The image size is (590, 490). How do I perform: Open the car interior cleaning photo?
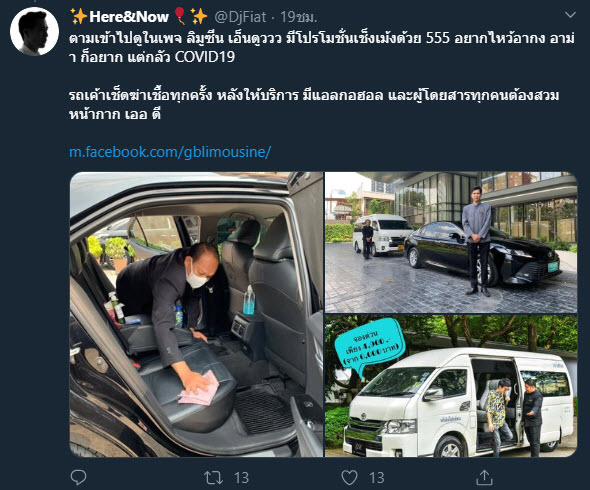tap(196, 314)
